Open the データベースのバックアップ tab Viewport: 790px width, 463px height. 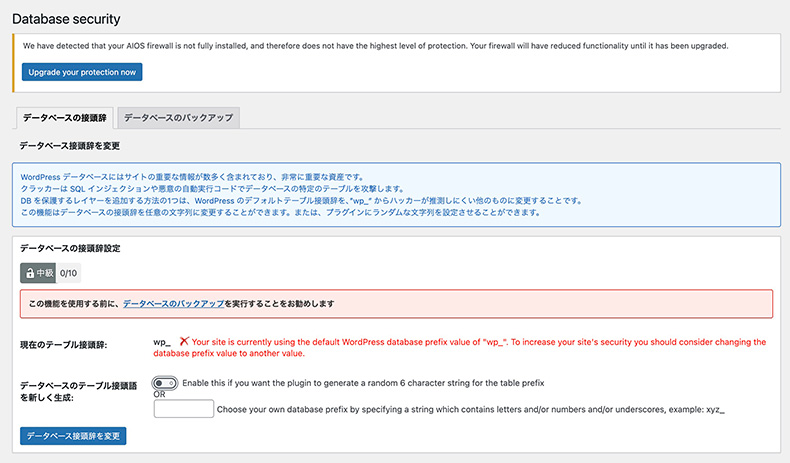point(178,118)
